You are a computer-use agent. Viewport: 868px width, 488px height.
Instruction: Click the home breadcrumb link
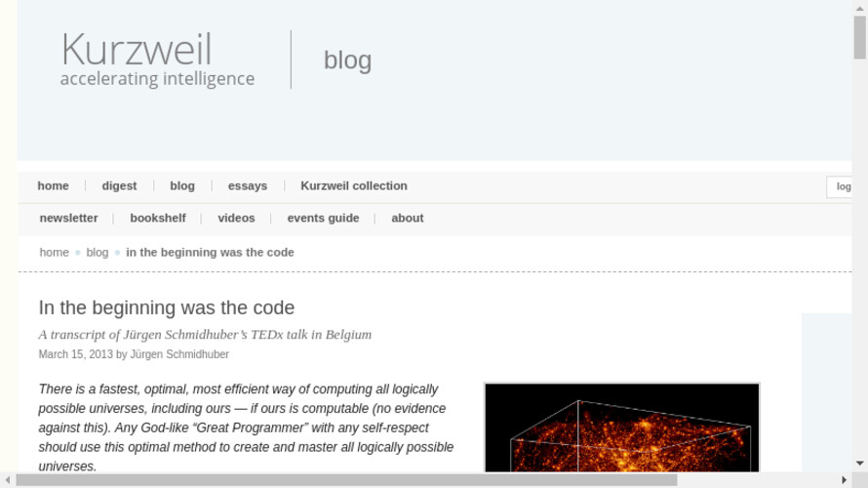click(55, 252)
